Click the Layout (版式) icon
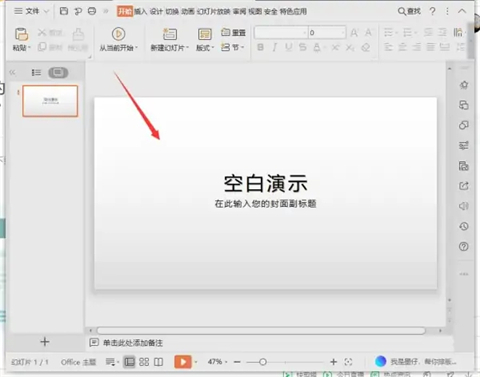Screen dimensions: 480x377 205,34
